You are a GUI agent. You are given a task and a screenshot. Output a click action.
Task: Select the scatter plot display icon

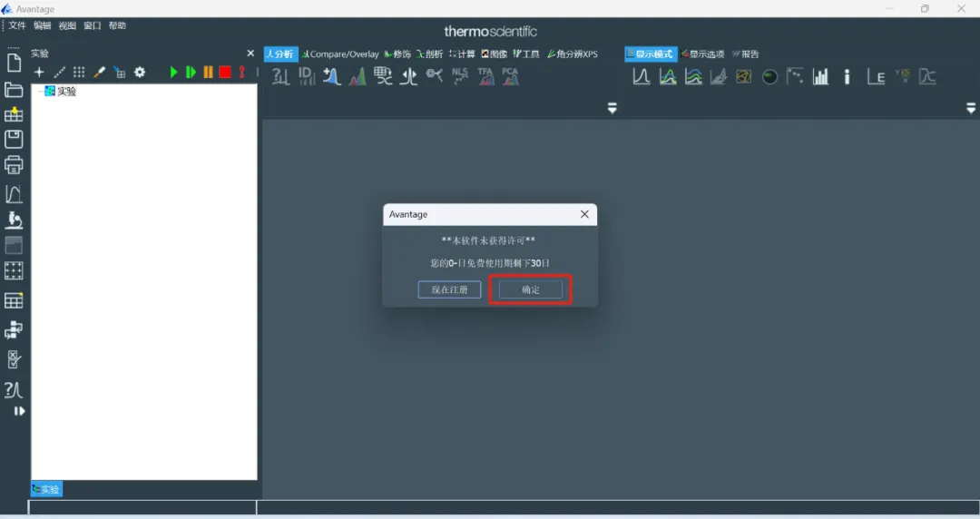click(795, 76)
